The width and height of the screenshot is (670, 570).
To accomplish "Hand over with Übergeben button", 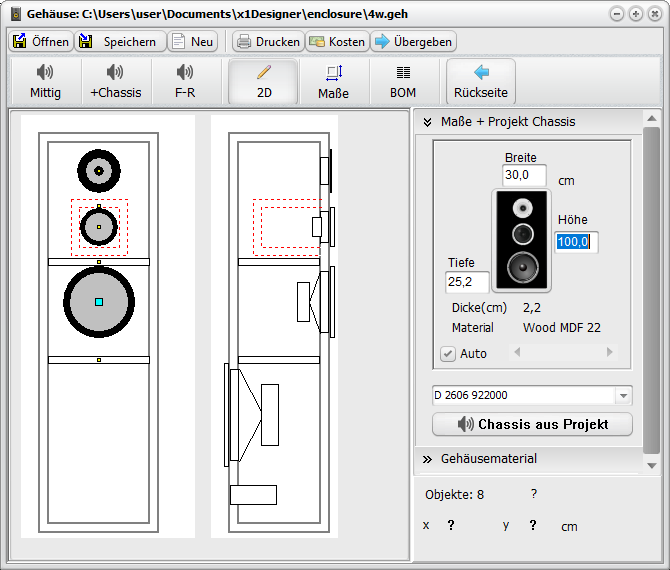I will pos(413,41).
